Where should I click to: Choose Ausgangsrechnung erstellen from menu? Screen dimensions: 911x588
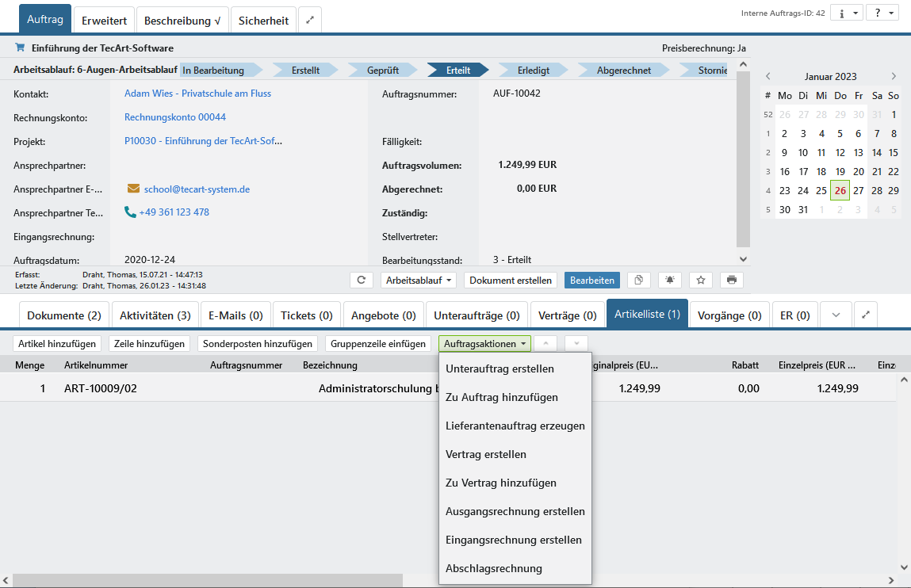515,511
